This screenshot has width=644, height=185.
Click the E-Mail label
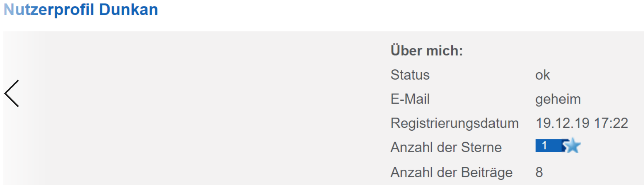pyautogui.click(x=410, y=99)
